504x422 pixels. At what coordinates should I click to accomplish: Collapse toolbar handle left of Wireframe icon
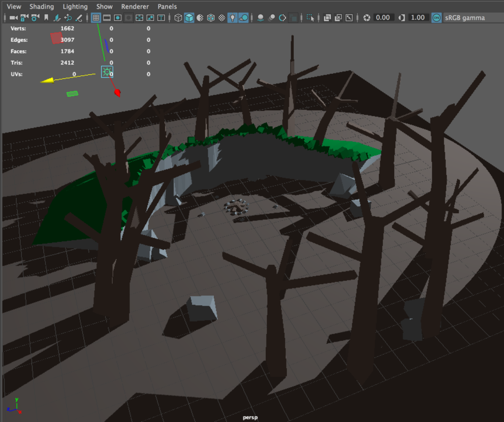coord(169,18)
